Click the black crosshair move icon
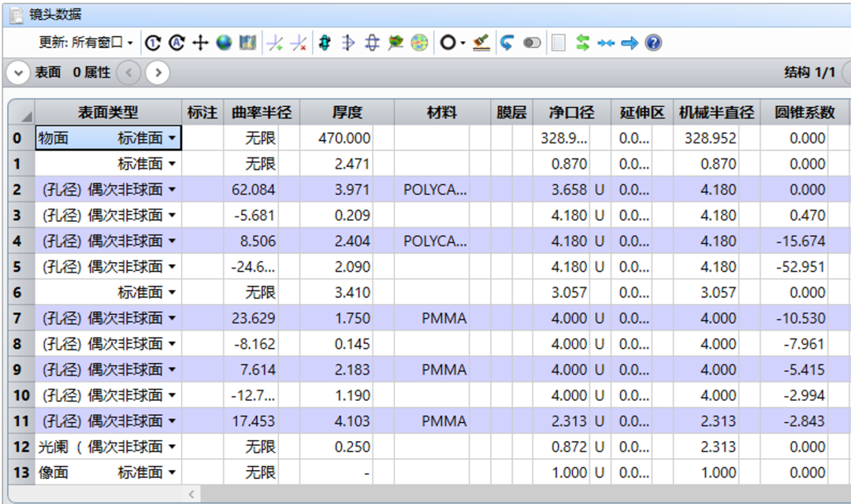The height and width of the screenshot is (504, 851). (200, 43)
